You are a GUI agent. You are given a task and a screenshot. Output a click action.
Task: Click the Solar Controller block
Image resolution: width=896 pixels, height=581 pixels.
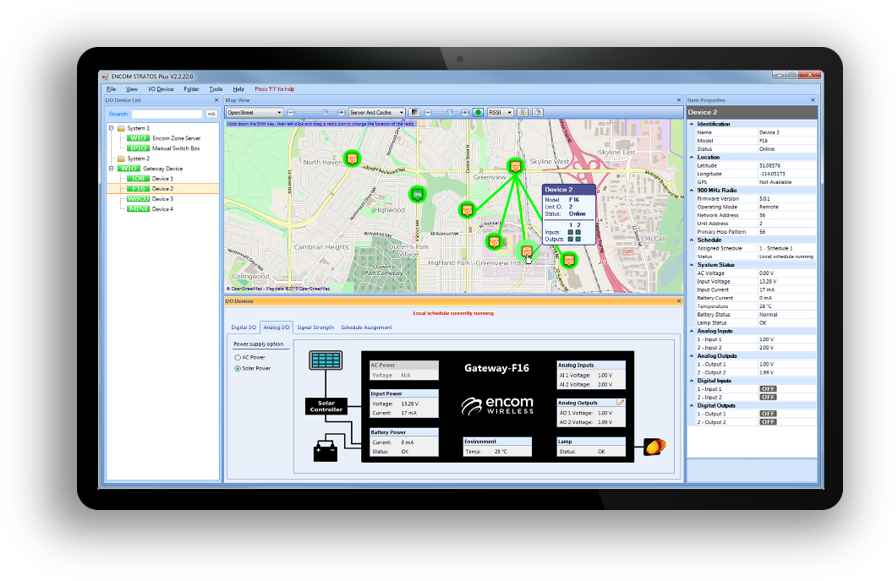tap(326, 406)
